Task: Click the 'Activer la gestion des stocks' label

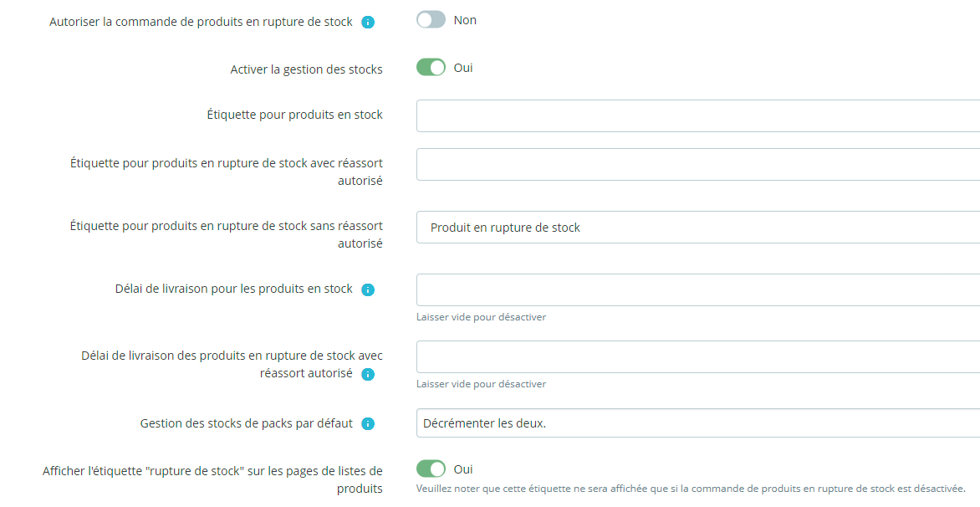Action: (306, 69)
